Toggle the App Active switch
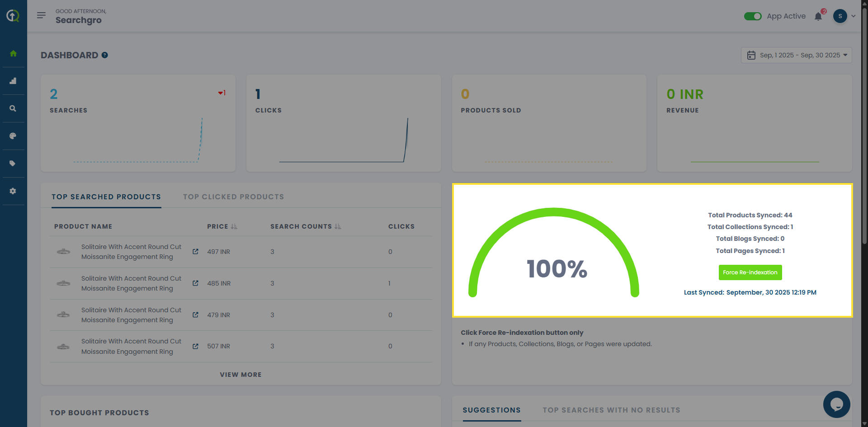Viewport: 868px width, 427px height. pos(753,16)
